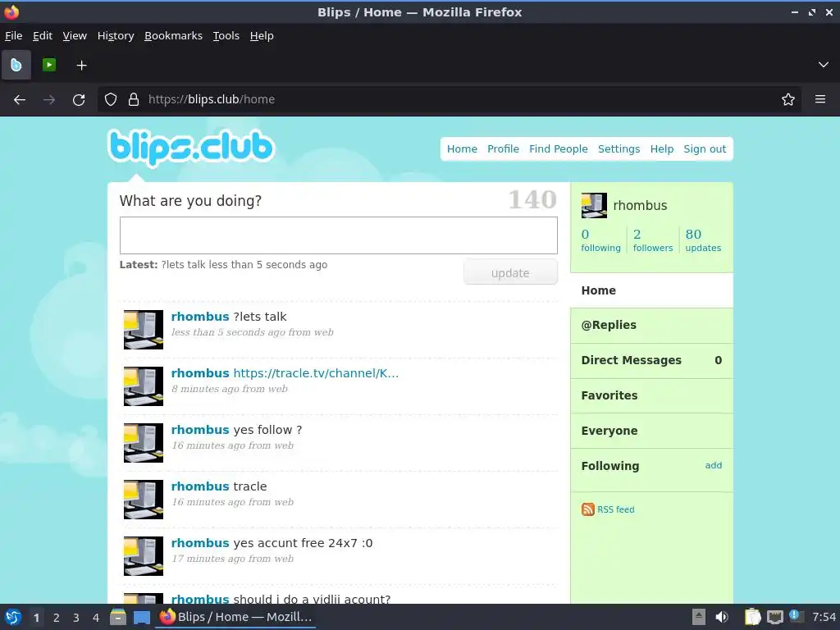Open the File menu
840x630 pixels.
coord(13,36)
